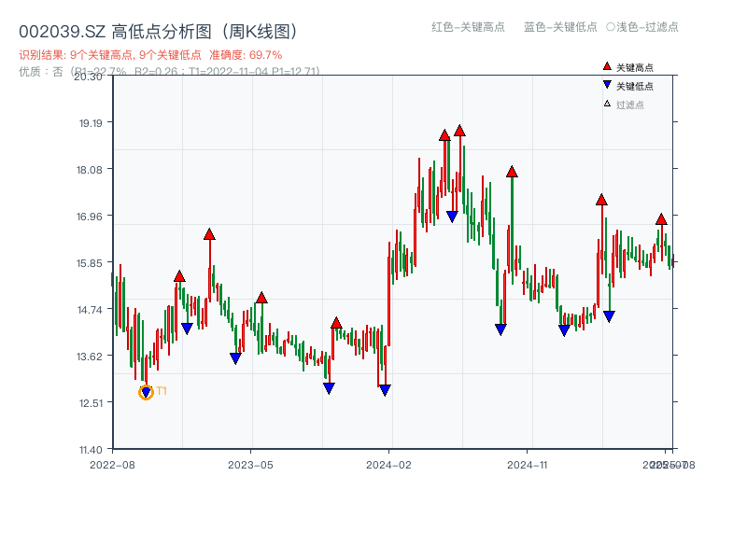Click the blue triangle marker near 2024-02 low
747x560 pixels.
coord(384,387)
